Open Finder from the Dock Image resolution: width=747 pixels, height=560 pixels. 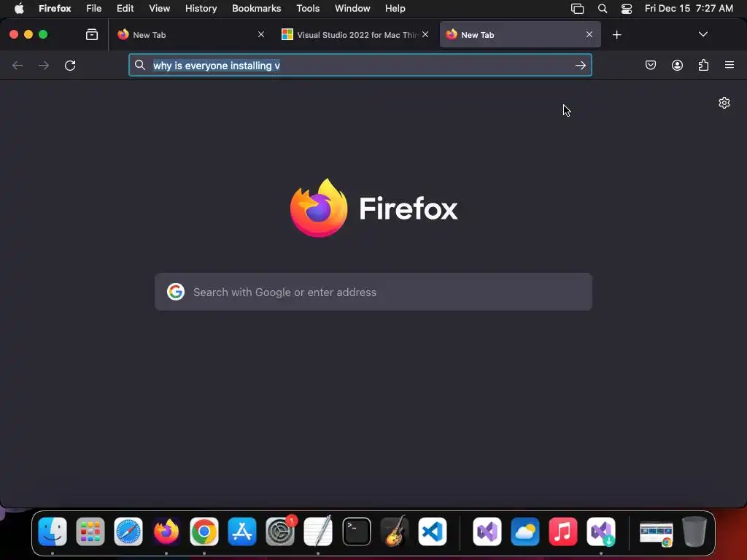(53, 532)
